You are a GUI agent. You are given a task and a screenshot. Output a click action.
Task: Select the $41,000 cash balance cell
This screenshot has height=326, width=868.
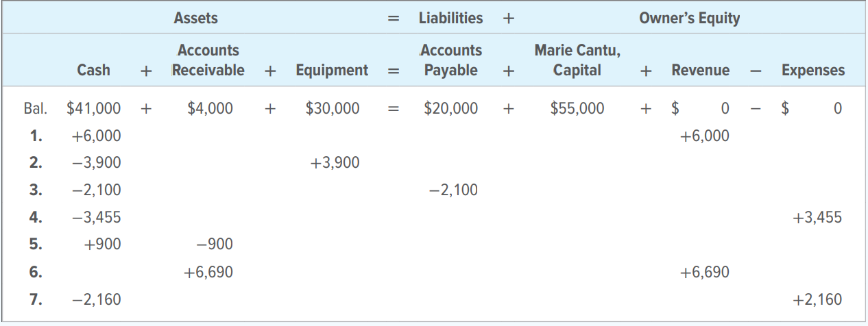pos(93,108)
